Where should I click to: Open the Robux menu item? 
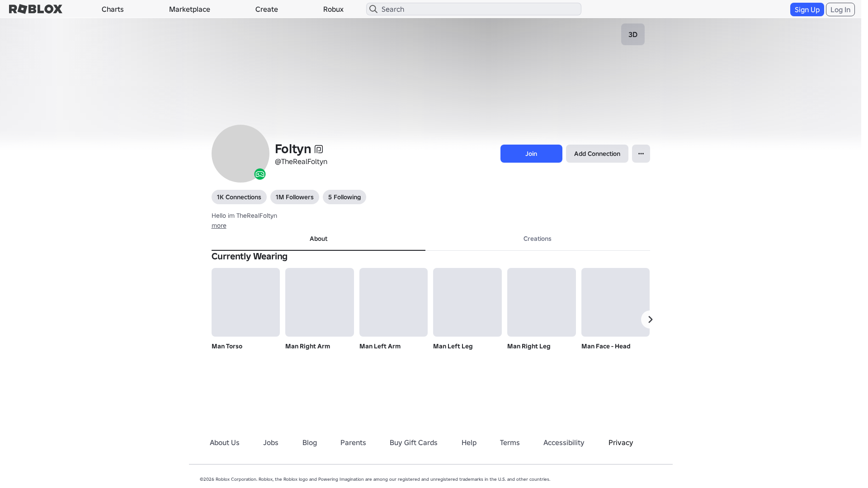(333, 9)
